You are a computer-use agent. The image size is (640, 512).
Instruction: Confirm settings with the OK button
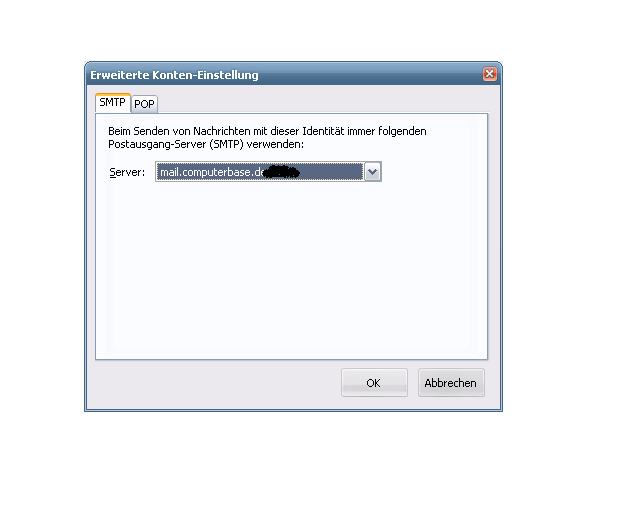374,383
